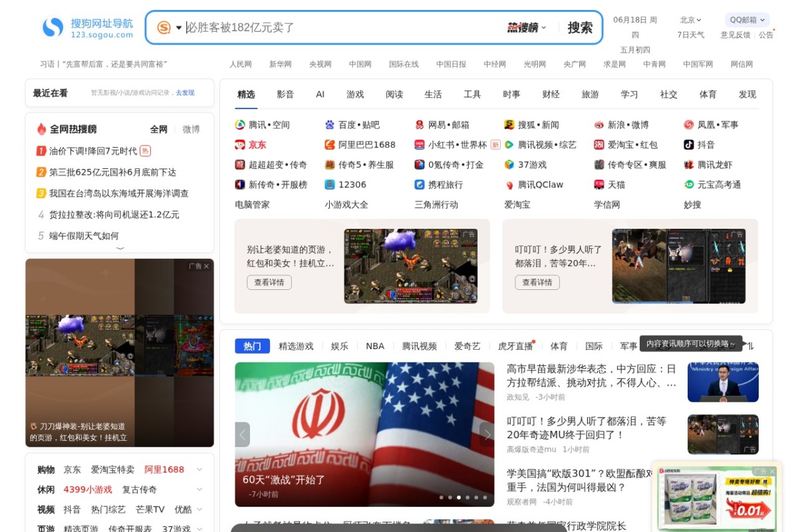Switch to the AI category tab

(321, 94)
